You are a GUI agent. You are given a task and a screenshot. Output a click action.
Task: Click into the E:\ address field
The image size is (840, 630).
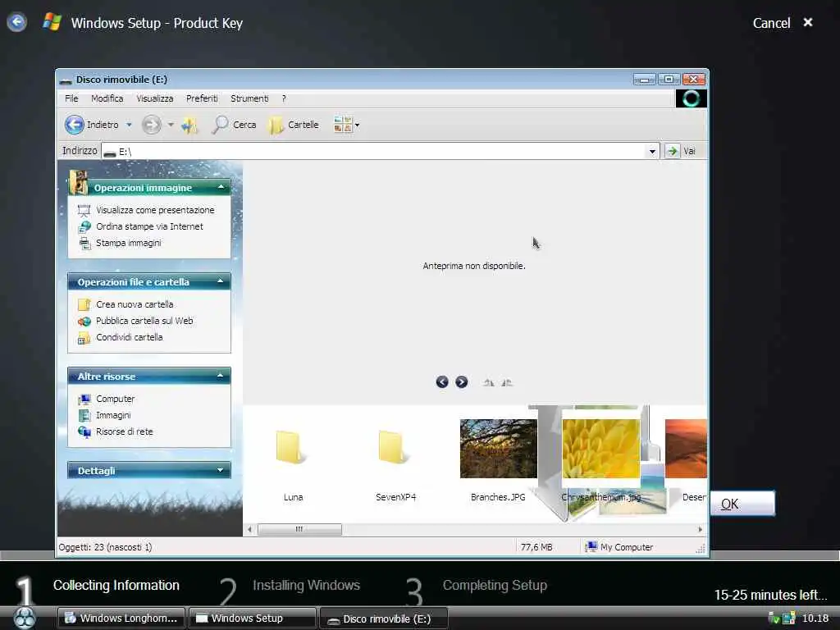tap(374, 152)
